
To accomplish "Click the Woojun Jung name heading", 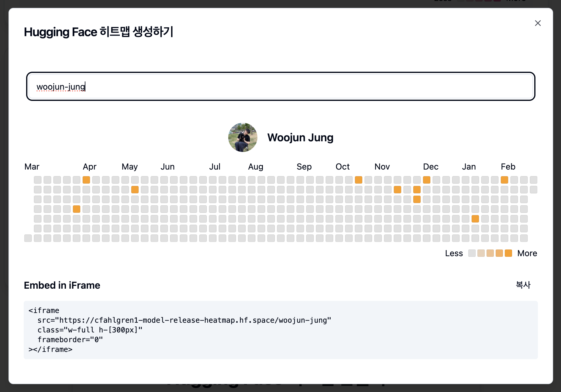I will pyautogui.click(x=300, y=138).
